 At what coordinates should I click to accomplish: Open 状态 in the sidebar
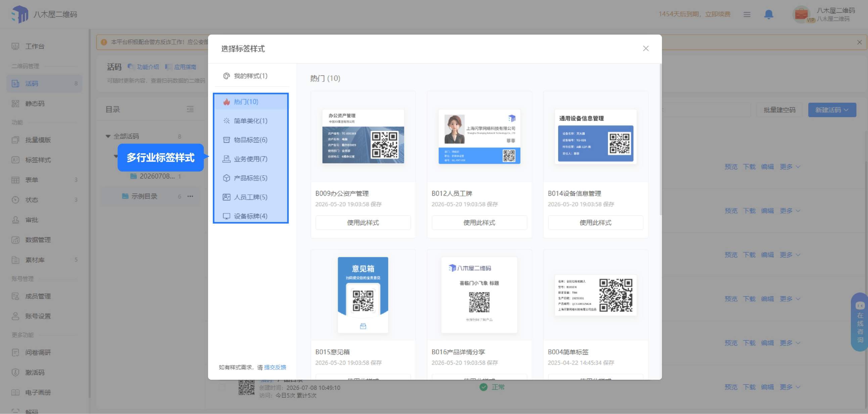click(x=32, y=200)
